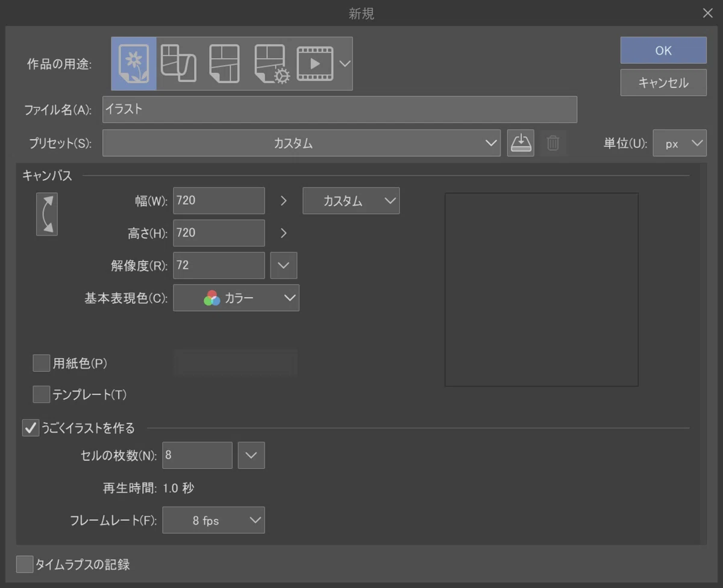Click the 再生時間: 1.0 秒 text

(148, 488)
